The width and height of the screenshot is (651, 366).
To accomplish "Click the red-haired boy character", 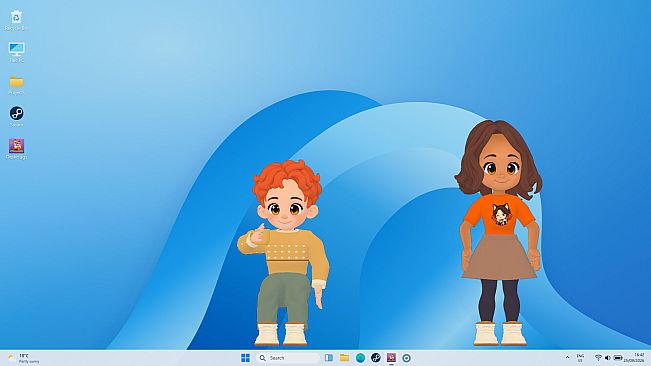I will click(x=284, y=253).
